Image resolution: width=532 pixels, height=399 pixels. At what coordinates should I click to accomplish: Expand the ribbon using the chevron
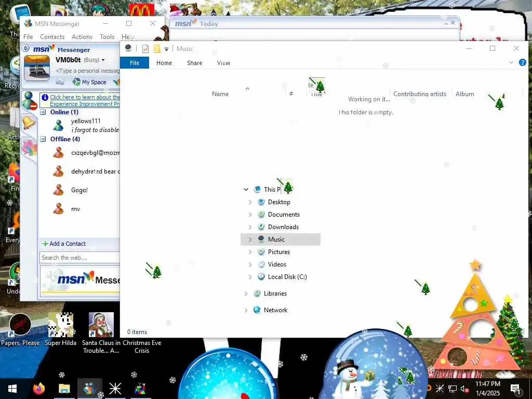coord(511,62)
